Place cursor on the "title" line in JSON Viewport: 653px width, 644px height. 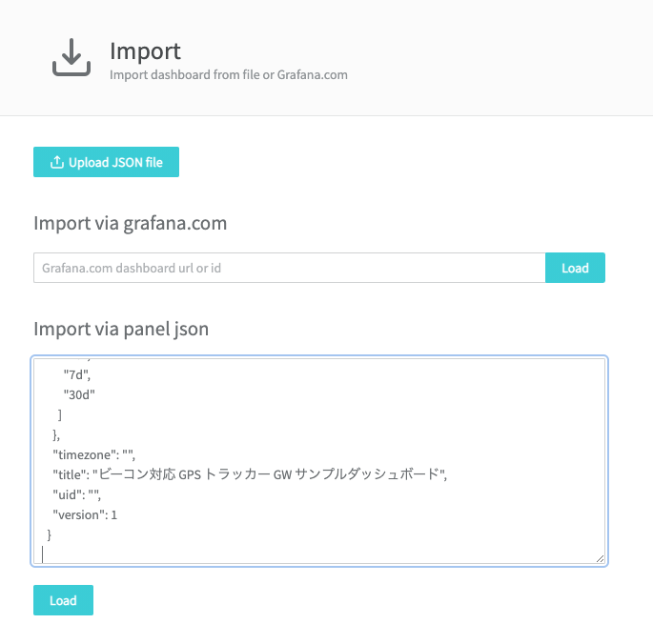250,474
